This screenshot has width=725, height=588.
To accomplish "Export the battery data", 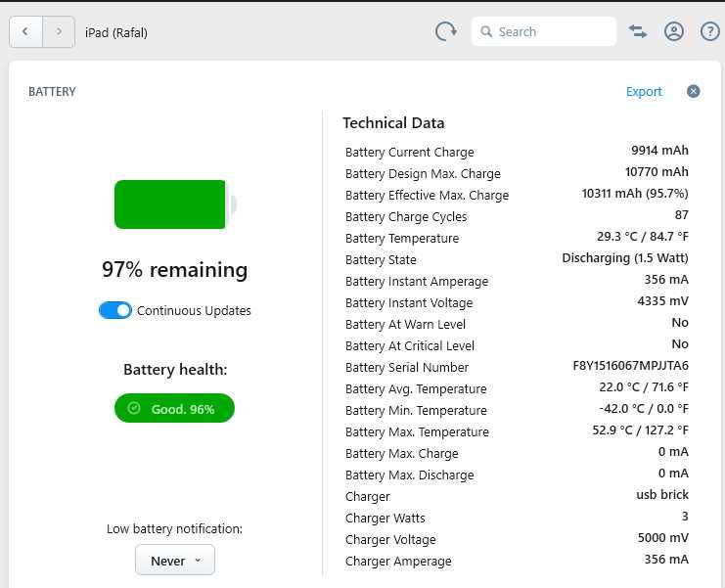I will pos(644,91).
